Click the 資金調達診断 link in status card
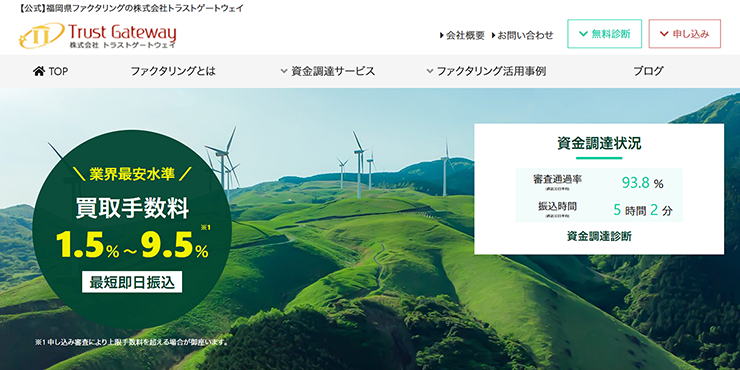 [x=599, y=237]
